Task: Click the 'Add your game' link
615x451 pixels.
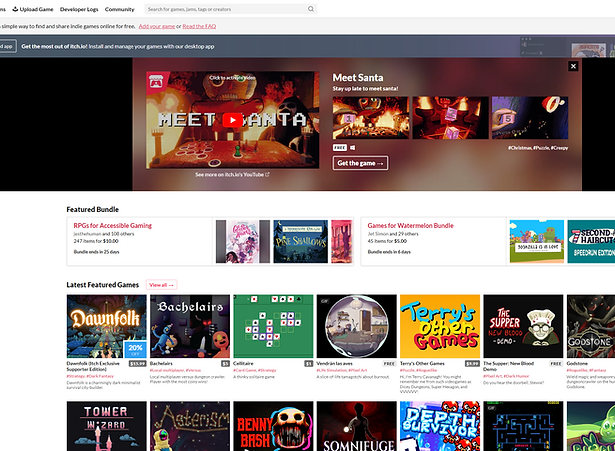Action: point(156,26)
